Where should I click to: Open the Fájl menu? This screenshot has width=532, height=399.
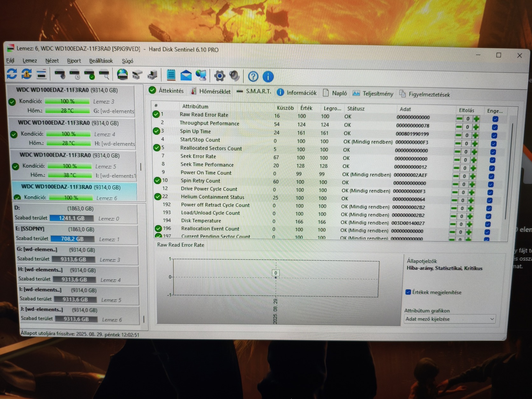coord(10,60)
